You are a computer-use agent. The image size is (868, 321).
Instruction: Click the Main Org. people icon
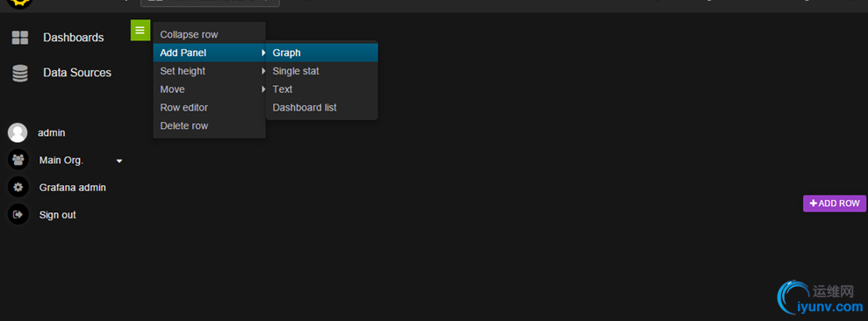pos(18,160)
